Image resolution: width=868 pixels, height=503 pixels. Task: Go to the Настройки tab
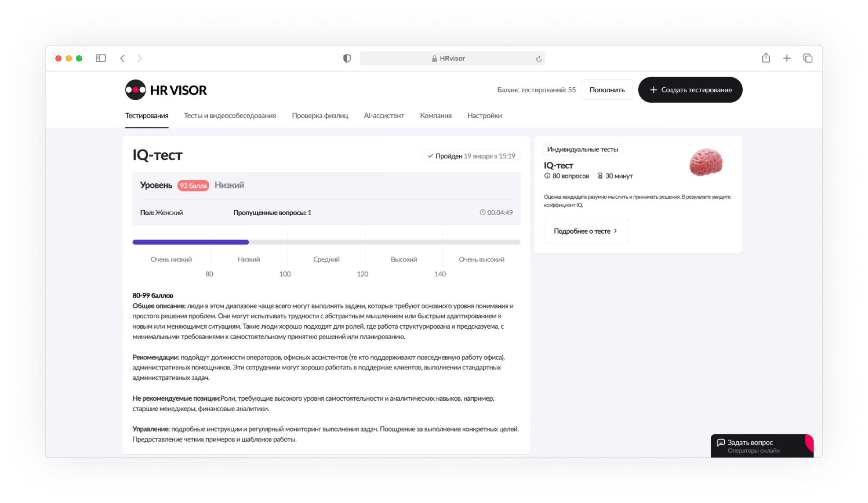(484, 116)
